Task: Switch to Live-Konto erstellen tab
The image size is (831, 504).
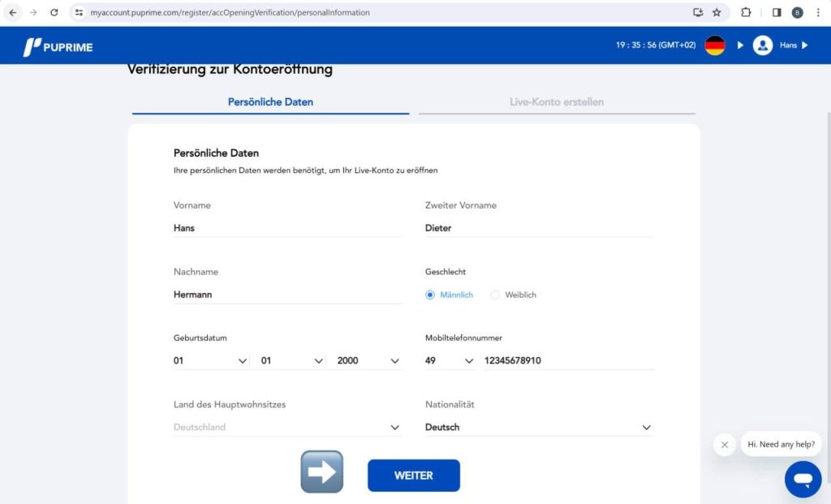Action: 556,102
